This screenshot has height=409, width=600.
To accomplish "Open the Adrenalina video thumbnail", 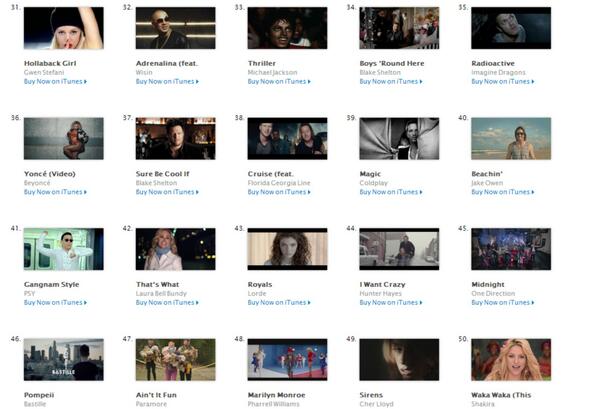I will click(176, 28).
